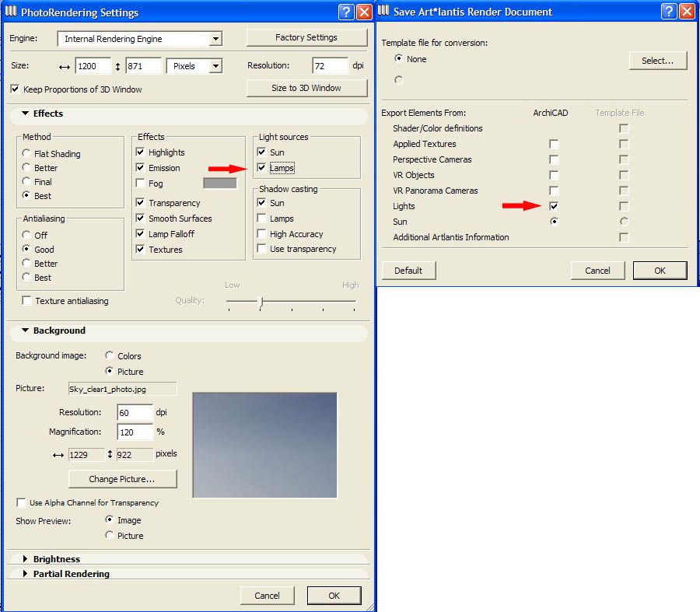Select Best rendering method

[26, 195]
